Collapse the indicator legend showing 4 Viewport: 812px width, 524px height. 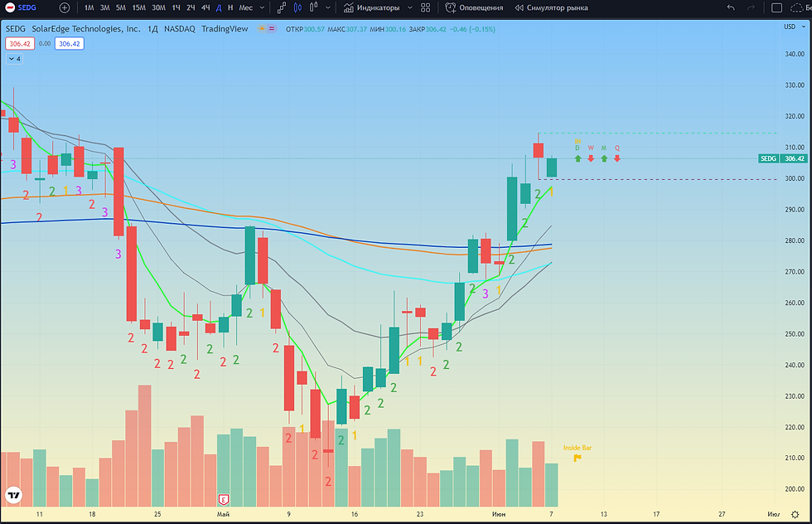tap(15, 59)
